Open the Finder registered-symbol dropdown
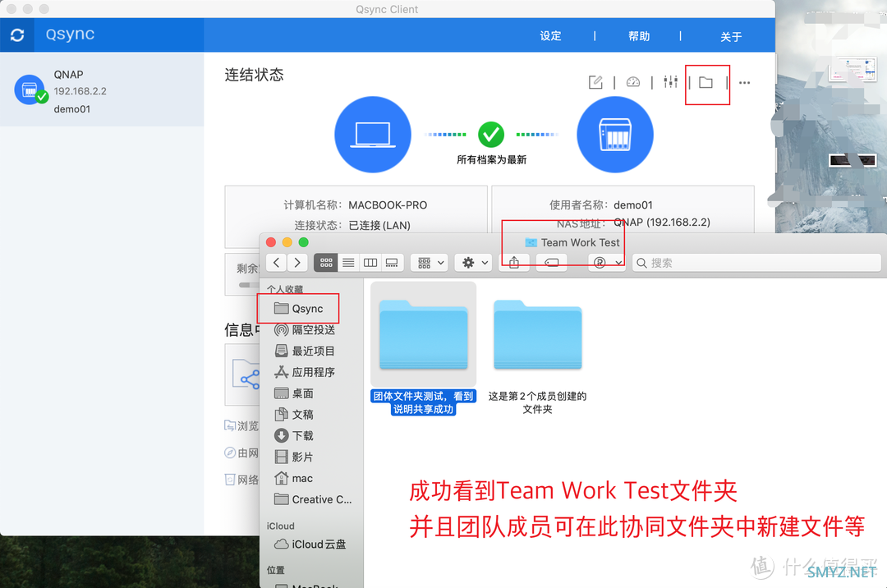This screenshot has width=887, height=588. click(608, 262)
